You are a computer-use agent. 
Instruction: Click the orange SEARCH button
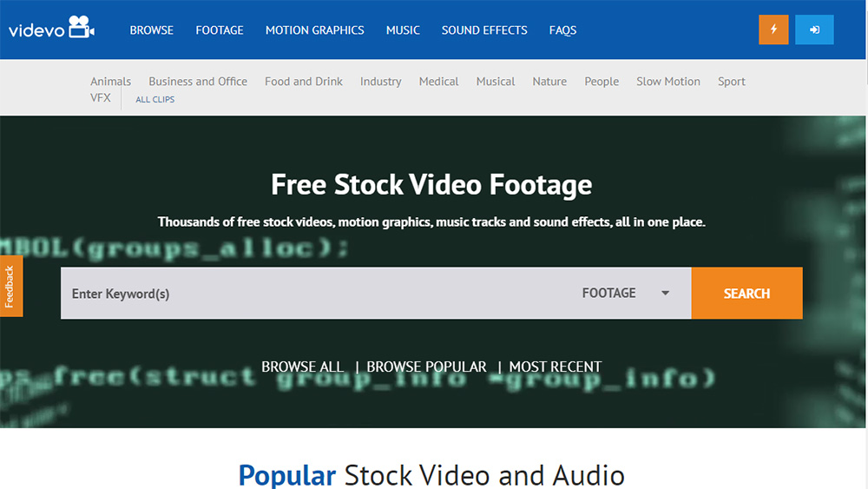[746, 293]
